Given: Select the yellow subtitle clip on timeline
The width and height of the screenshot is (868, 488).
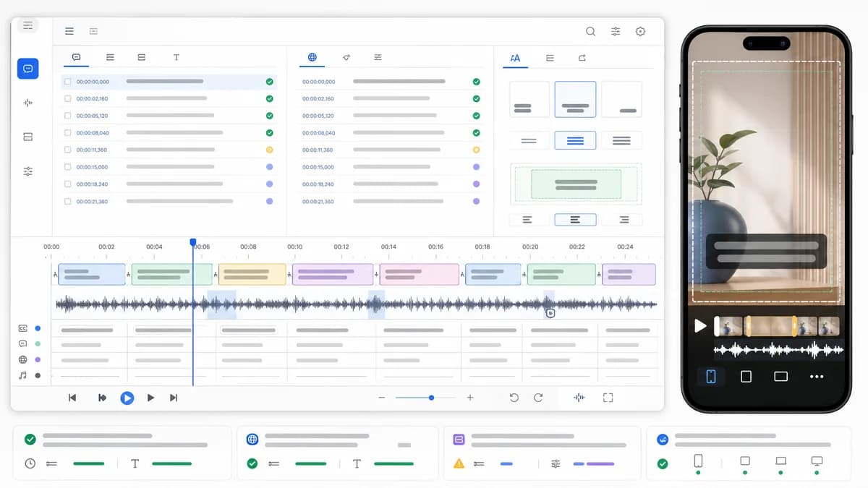Looking at the screenshot, I should (252, 274).
